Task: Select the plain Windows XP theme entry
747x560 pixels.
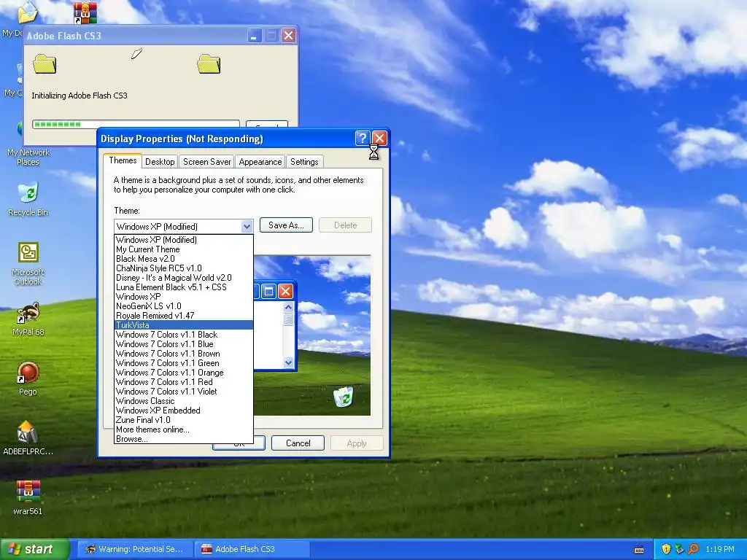Action: pos(183,297)
